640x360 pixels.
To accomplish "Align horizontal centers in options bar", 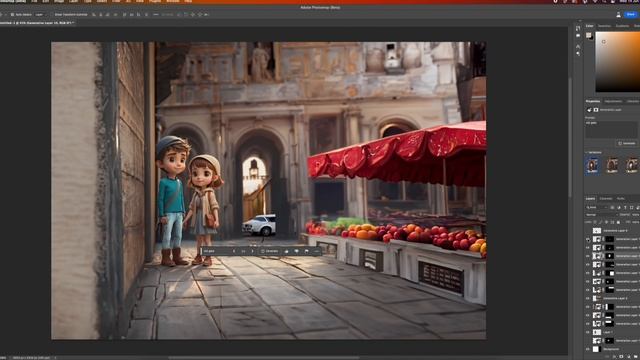I will pos(101,14).
